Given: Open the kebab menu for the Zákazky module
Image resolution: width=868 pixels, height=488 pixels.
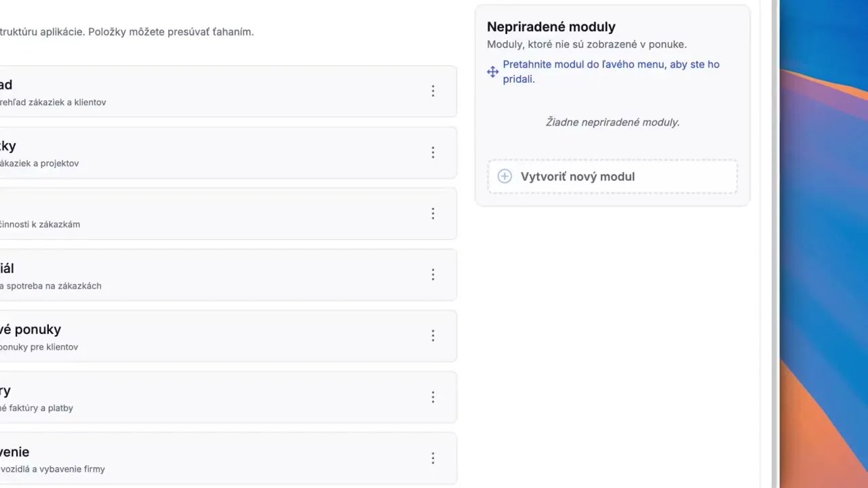Looking at the screenshot, I should click(x=433, y=152).
